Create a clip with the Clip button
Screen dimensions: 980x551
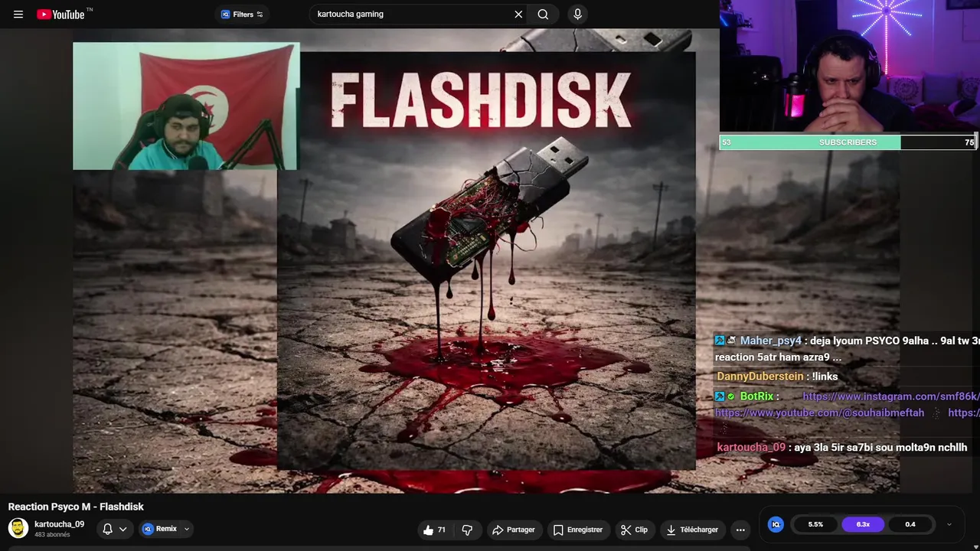click(634, 530)
